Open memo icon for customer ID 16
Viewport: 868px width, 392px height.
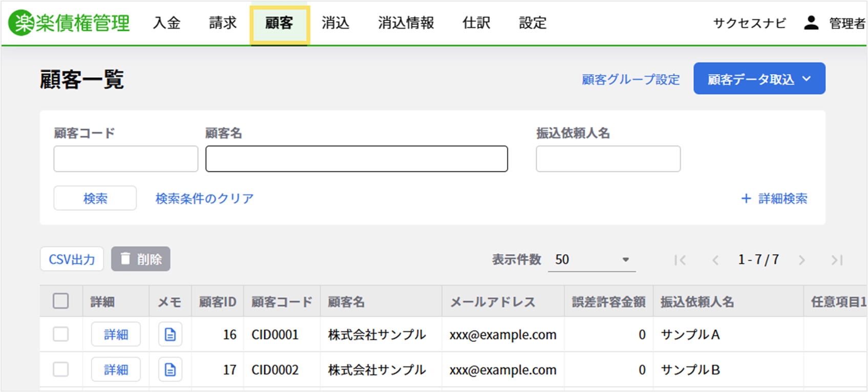(170, 335)
